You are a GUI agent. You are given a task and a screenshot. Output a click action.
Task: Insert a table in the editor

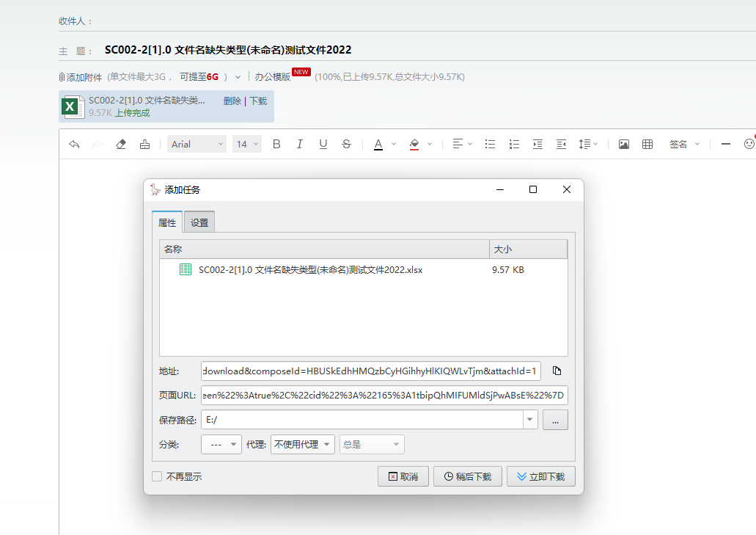pos(647,144)
